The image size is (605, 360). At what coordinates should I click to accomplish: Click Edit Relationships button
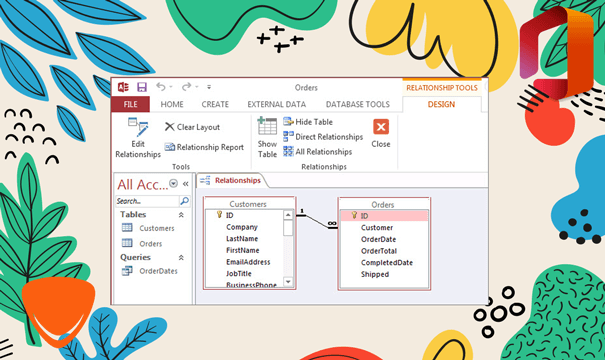(x=138, y=138)
